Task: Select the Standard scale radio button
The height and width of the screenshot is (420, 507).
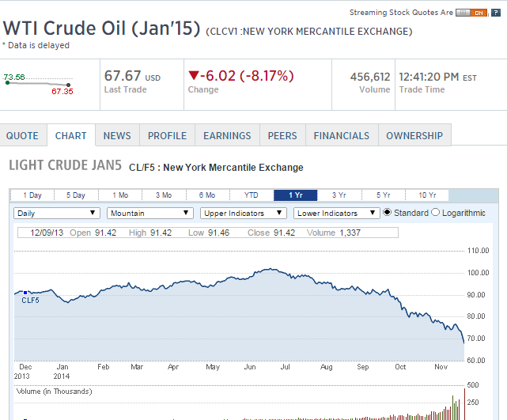Action: (388, 213)
